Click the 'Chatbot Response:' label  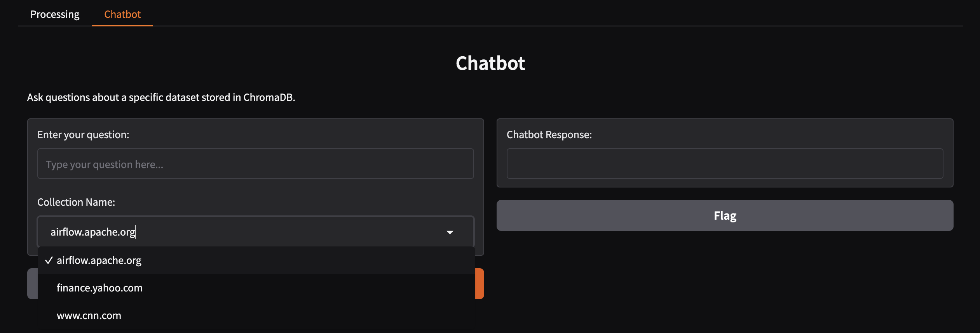(x=549, y=135)
